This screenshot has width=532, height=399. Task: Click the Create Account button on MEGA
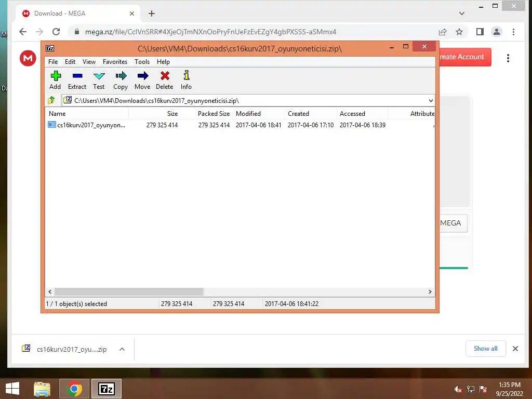coord(465,57)
